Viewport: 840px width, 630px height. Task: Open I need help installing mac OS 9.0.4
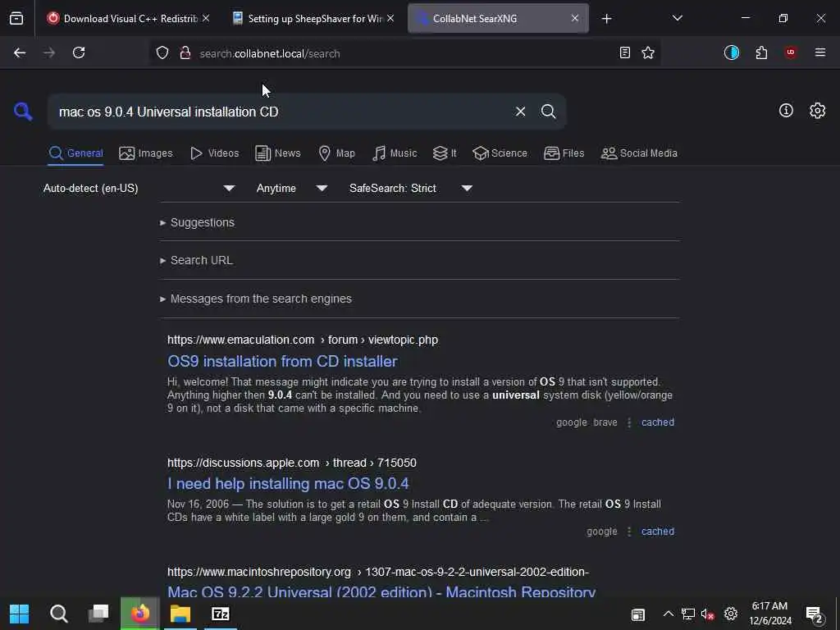288,483
